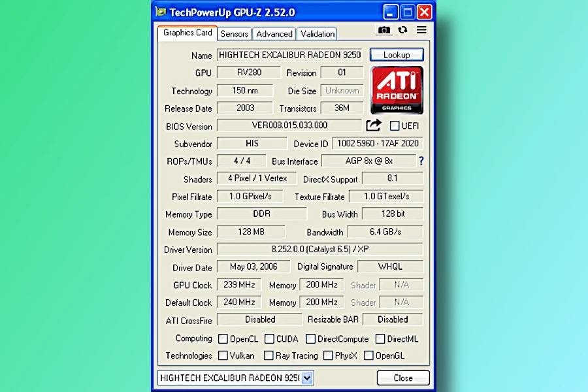Click the GPU Clock value 239 MHz

(x=239, y=285)
